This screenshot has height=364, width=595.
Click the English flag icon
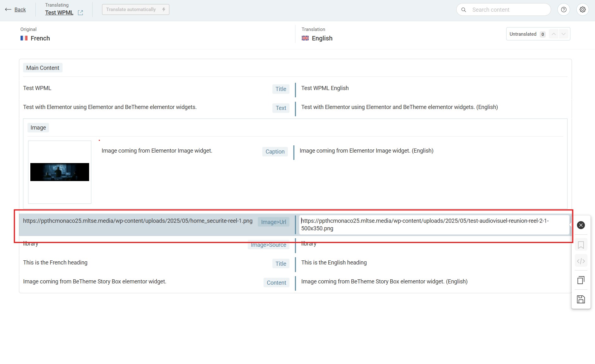pyautogui.click(x=305, y=38)
